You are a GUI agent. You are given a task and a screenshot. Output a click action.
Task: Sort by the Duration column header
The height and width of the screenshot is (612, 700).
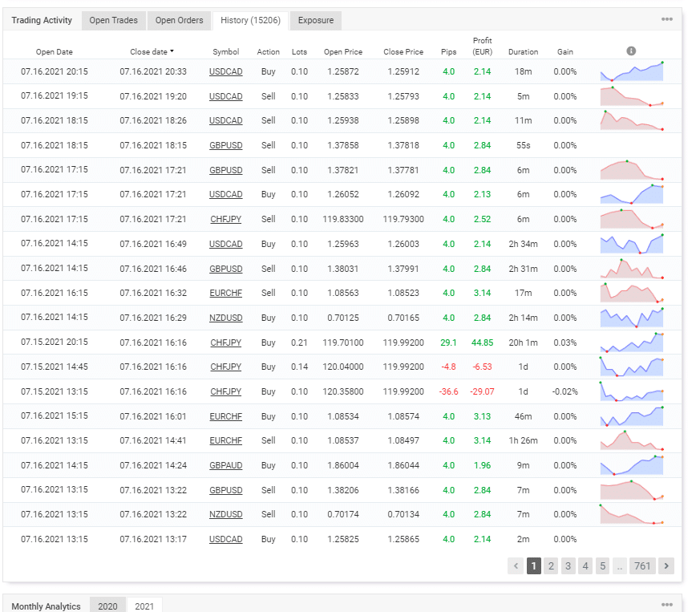[x=524, y=52]
